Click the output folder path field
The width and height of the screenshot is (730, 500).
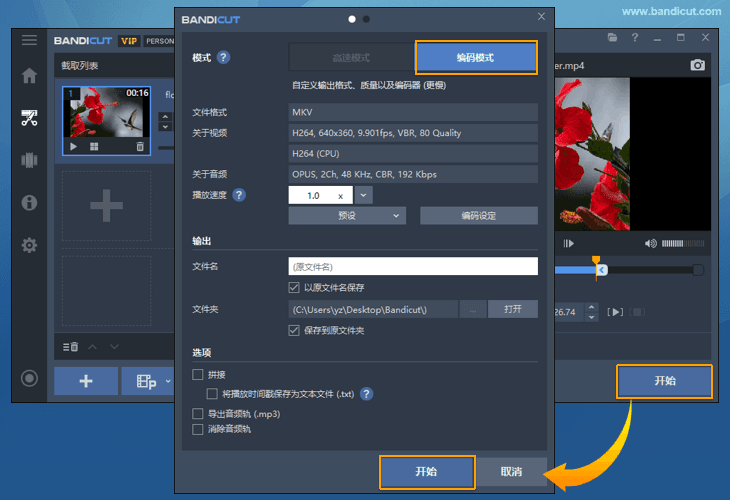coord(373,309)
